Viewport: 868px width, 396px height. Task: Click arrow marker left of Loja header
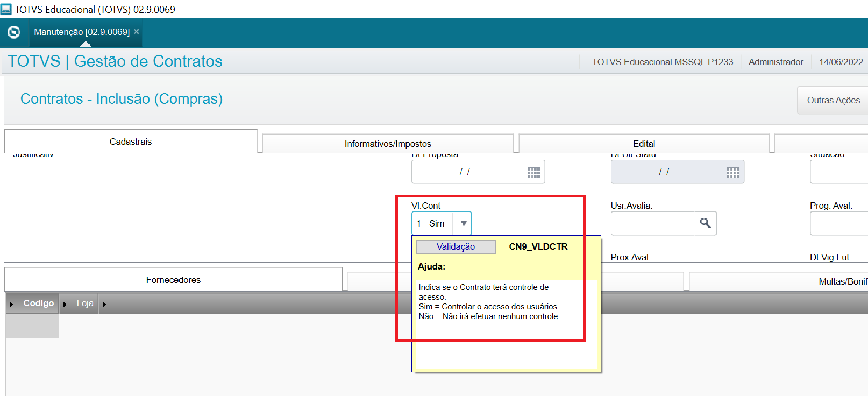pyautogui.click(x=65, y=305)
